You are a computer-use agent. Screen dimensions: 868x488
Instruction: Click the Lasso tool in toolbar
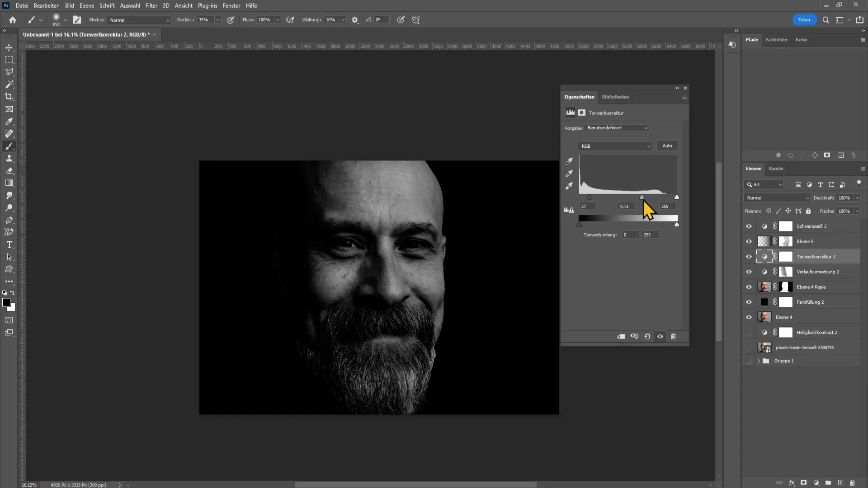[9, 71]
